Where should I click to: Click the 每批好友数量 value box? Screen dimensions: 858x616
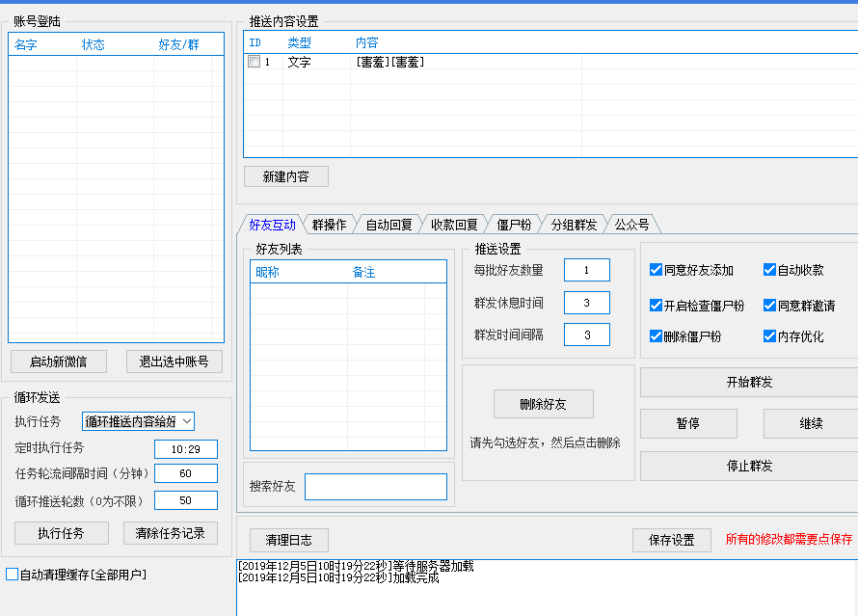[x=586, y=271]
